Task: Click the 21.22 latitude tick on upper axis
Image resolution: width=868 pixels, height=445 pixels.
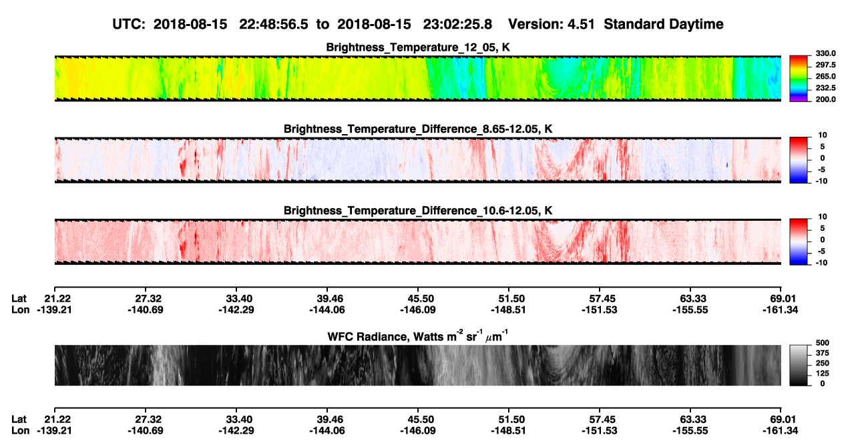Action: point(55,298)
